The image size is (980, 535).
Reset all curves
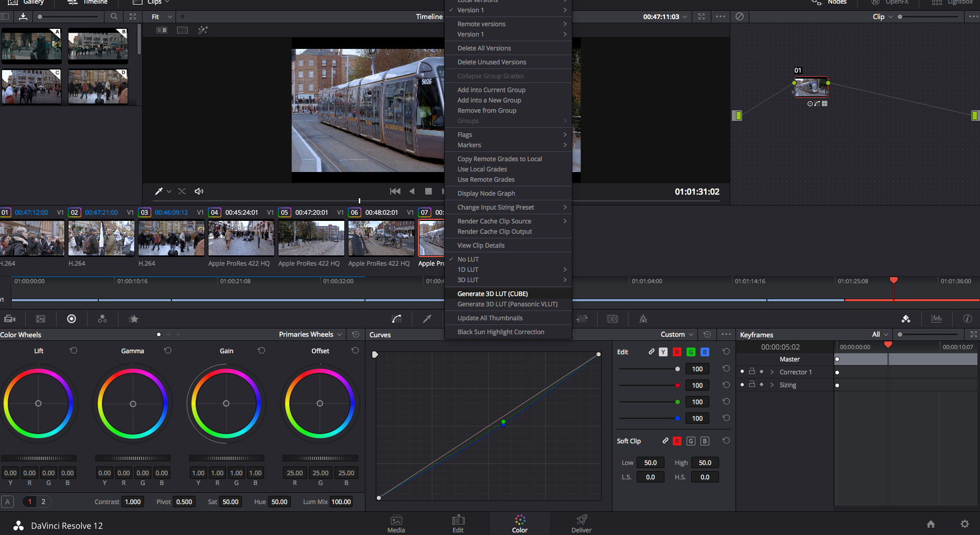[707, 334]
